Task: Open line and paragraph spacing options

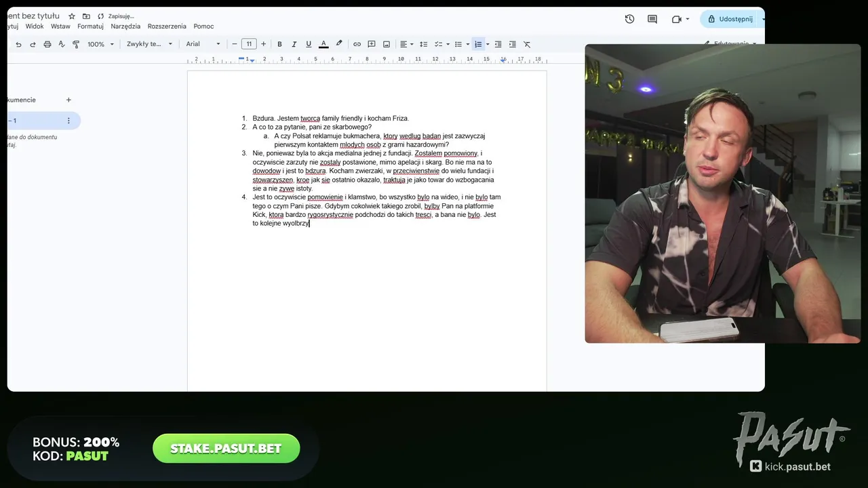Action: [423, 44]
